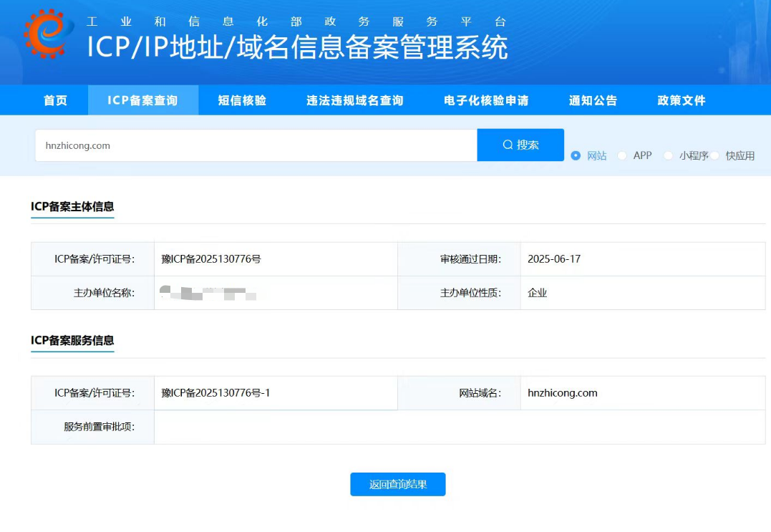
Task: Open the 通知公告 tab
Action: (x=593, y=100)
